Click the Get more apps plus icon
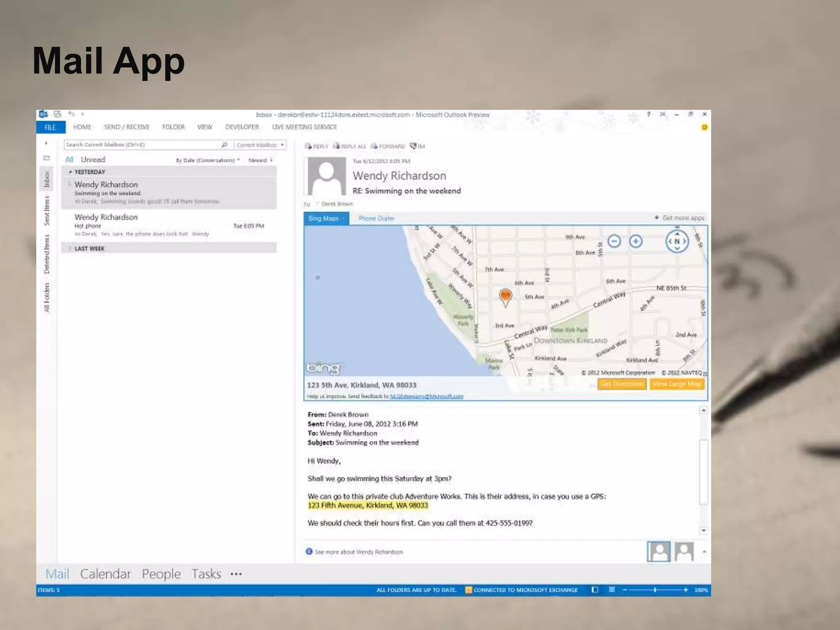 click(x=657, y=218)
